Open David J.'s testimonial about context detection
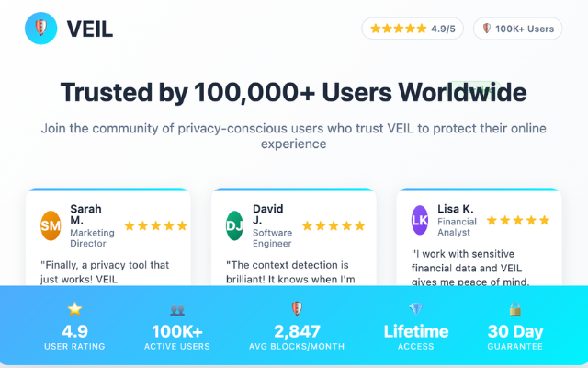The image size is (588, 368). point(290,271)
